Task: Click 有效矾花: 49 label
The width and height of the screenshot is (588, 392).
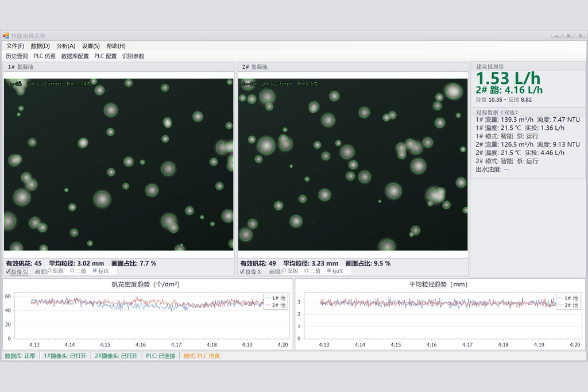Action: coord(258,263)
